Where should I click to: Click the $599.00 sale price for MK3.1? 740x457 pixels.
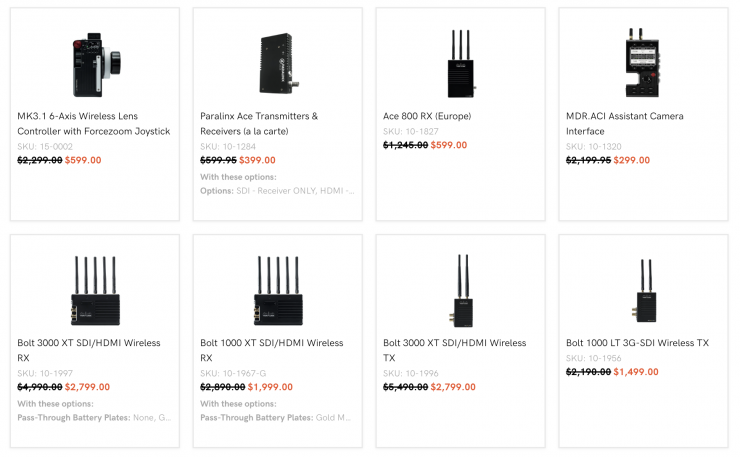pos(83,160)
